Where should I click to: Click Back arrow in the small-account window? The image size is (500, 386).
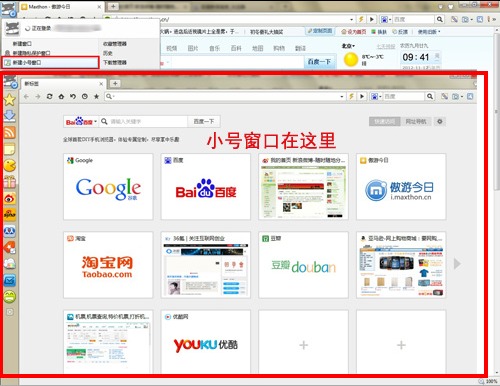point(26,96)
